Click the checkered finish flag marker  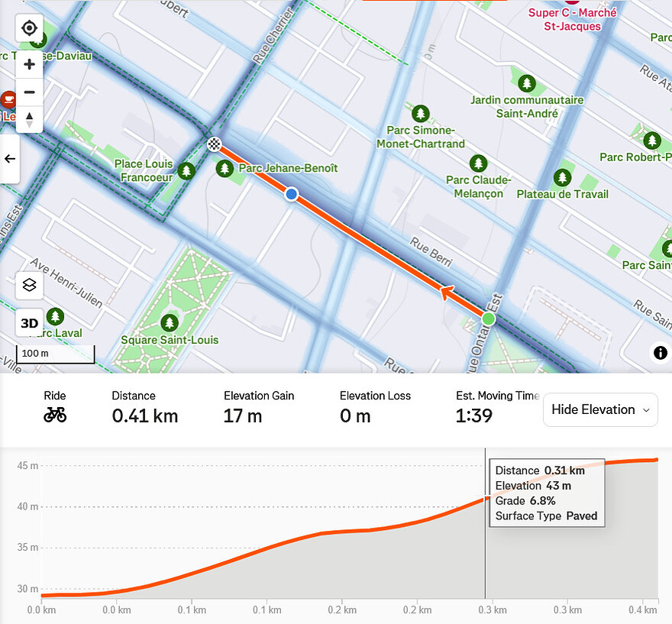click(215, 144)
